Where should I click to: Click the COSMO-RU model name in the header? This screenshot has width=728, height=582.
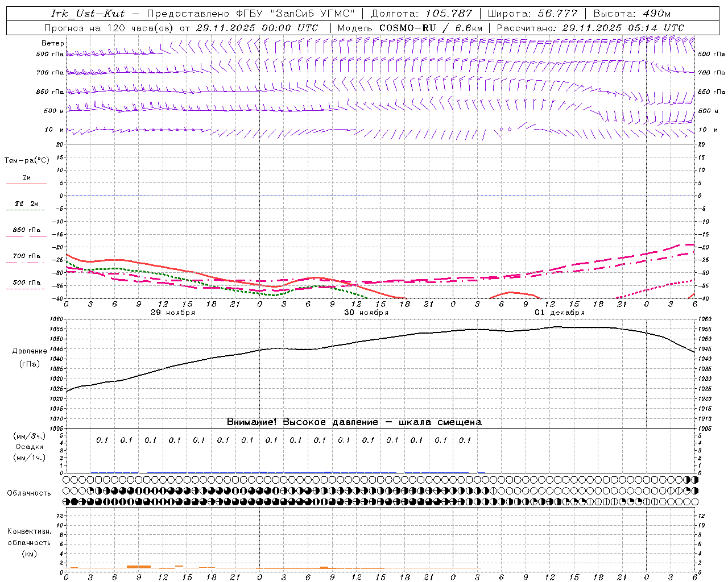coord(407,28)
